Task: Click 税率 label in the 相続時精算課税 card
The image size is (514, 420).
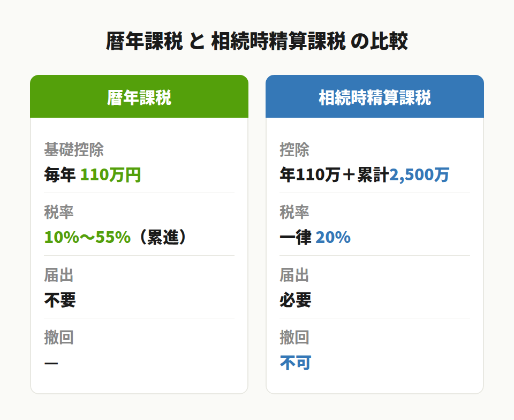Action: [294, 212]
